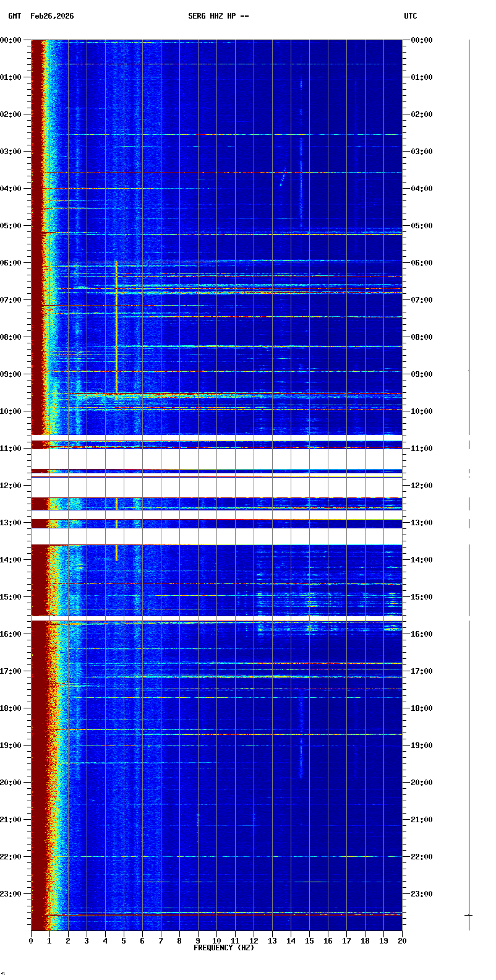Viewport: 496px width, 980px height.
Task: Click the UTC label in the header
Action: 411,16
